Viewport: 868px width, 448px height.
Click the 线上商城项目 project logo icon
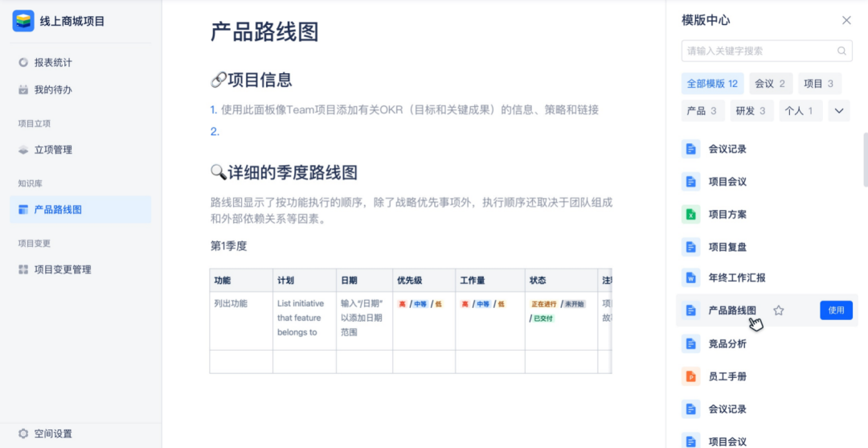(x=23, y=21)
